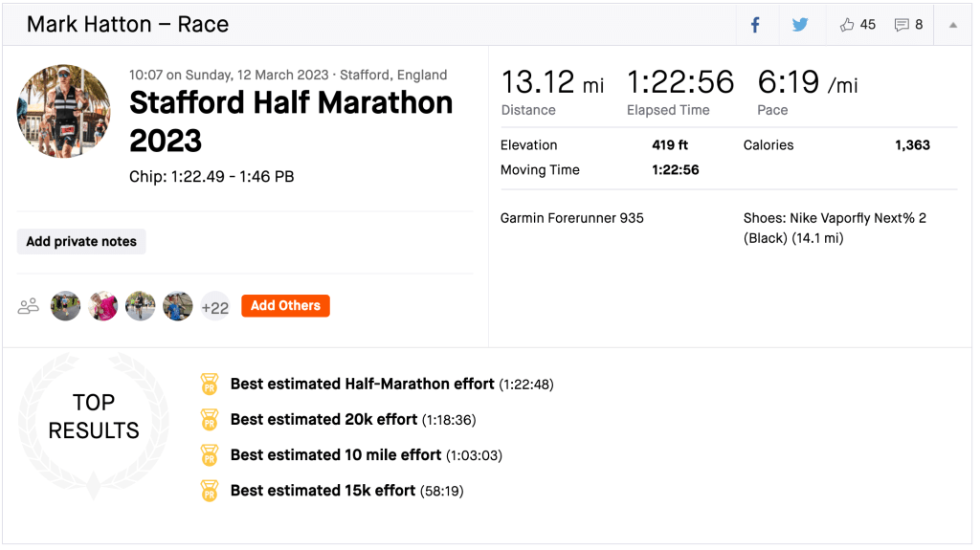Give kudos with thumbs-up icon

(847, 25)
